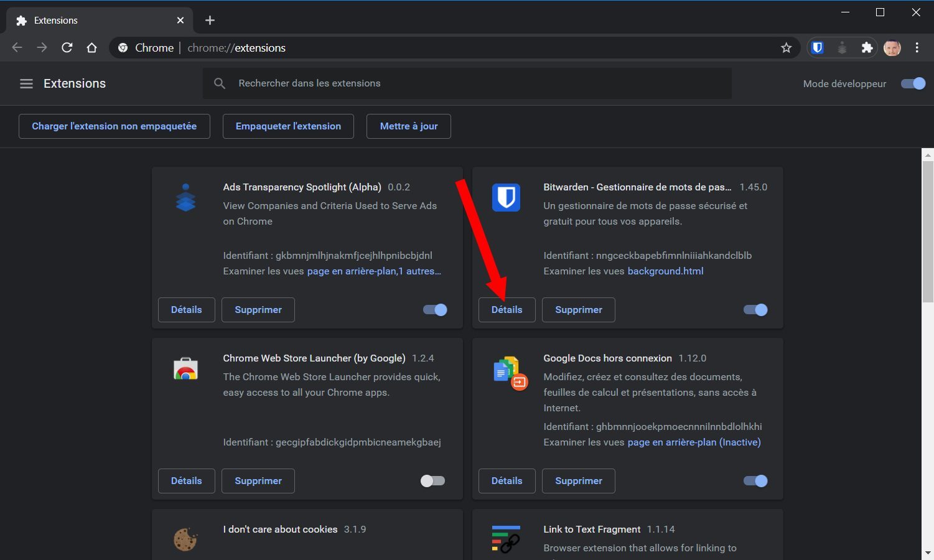Screen dimensions: 934x560
Task: Click the page scrollbar up arrow
Action: [928, 154]
